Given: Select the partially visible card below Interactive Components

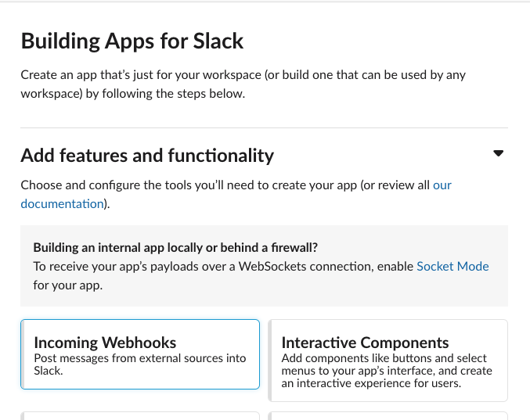Looking at the screenshot, I should pos(388,416).
